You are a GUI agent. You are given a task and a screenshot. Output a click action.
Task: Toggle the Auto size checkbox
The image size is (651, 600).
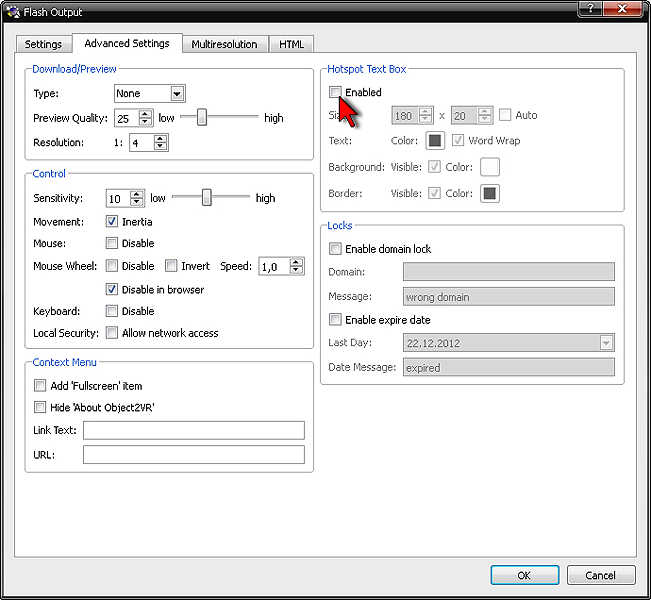(x=505, y=115)
